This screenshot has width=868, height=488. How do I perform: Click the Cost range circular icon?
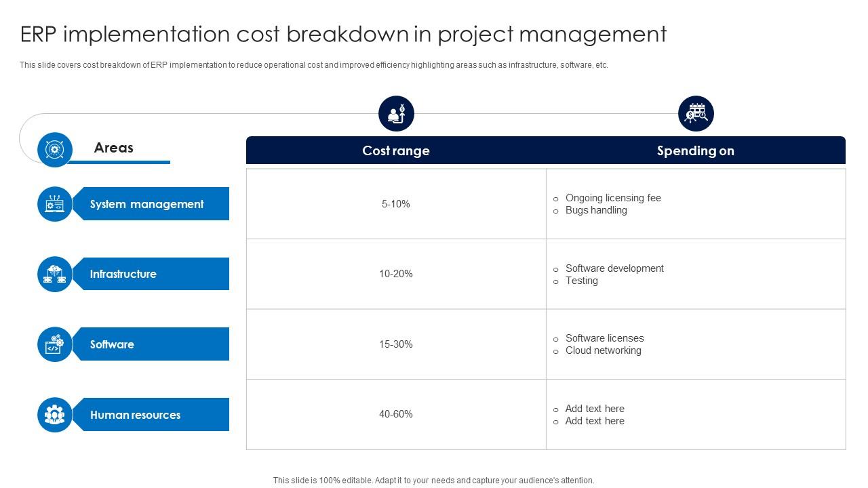[396, 114]
